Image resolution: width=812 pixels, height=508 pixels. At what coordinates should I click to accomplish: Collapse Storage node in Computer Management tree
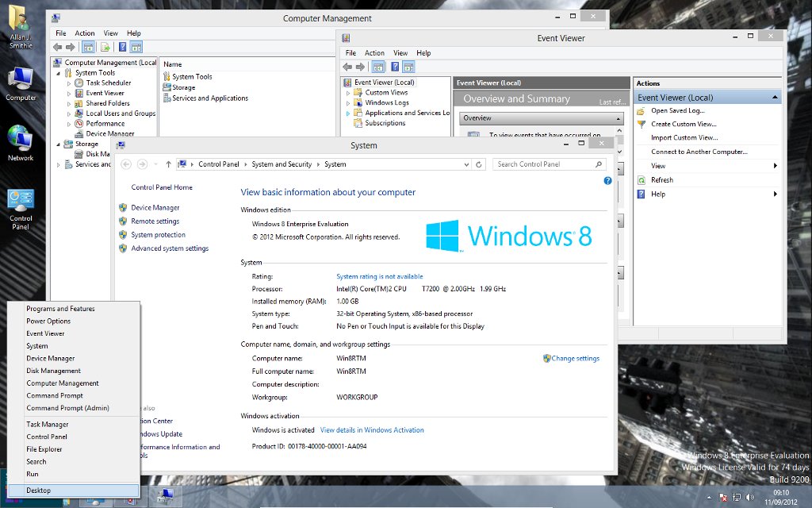59,144
